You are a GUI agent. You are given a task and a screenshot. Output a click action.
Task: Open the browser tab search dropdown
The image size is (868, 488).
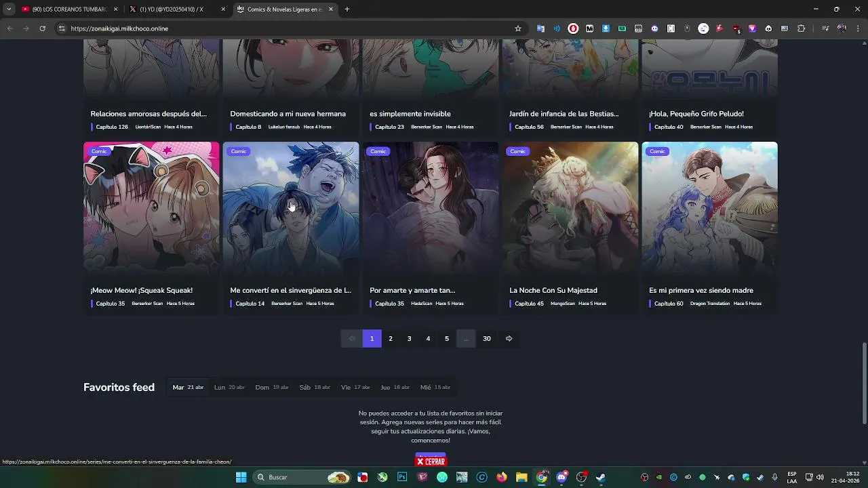point(9,9)
